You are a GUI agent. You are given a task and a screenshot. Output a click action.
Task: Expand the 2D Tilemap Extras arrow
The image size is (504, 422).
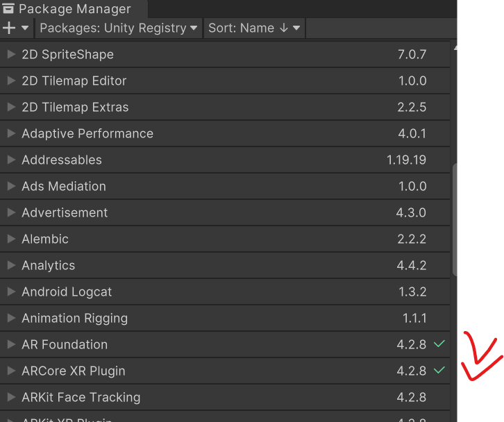point(11,107)
